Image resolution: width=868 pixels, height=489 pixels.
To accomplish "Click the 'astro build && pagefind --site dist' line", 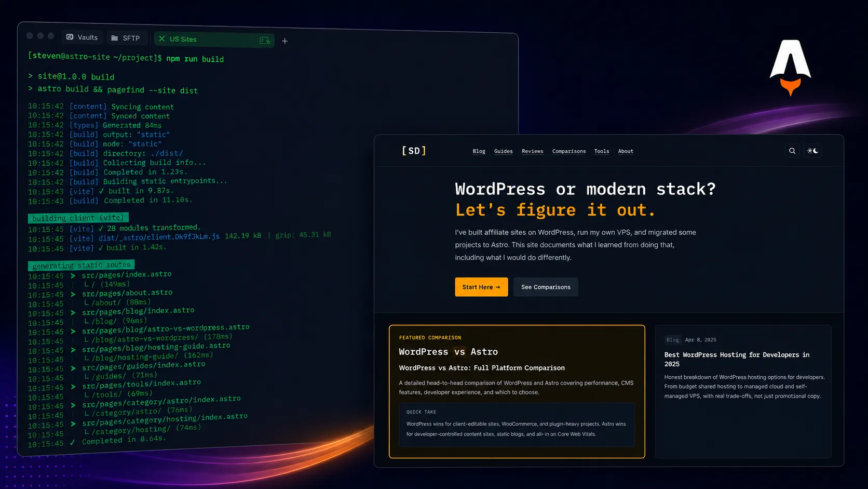I will [117, 89].
